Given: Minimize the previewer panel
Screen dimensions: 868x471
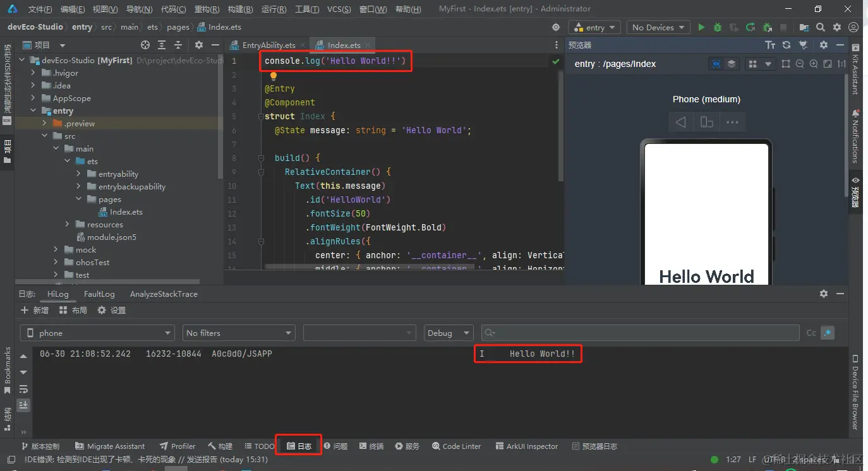Looking at the screenshot, I should click(x=840, y=45).
